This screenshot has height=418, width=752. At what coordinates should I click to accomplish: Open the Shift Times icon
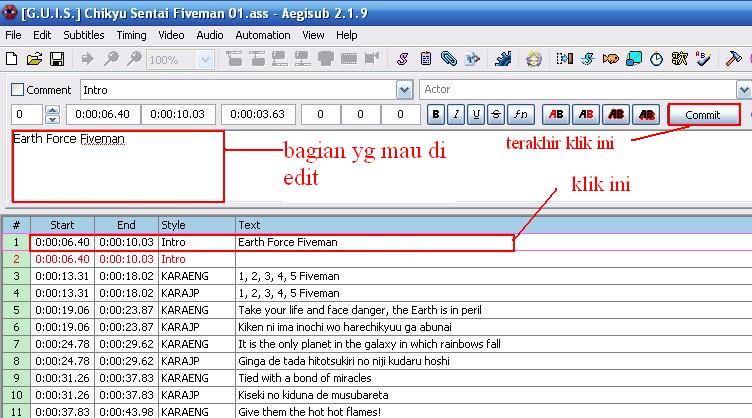(564, 59)
